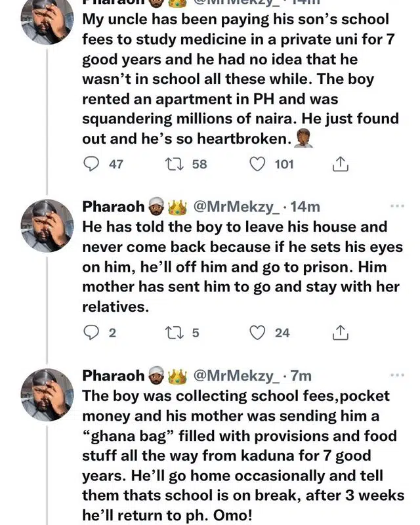The width and height of the screenshot is (420, 525).
Task: Open @MrMekzy_ handle on the 7m tweet
Action: [235, 376]
